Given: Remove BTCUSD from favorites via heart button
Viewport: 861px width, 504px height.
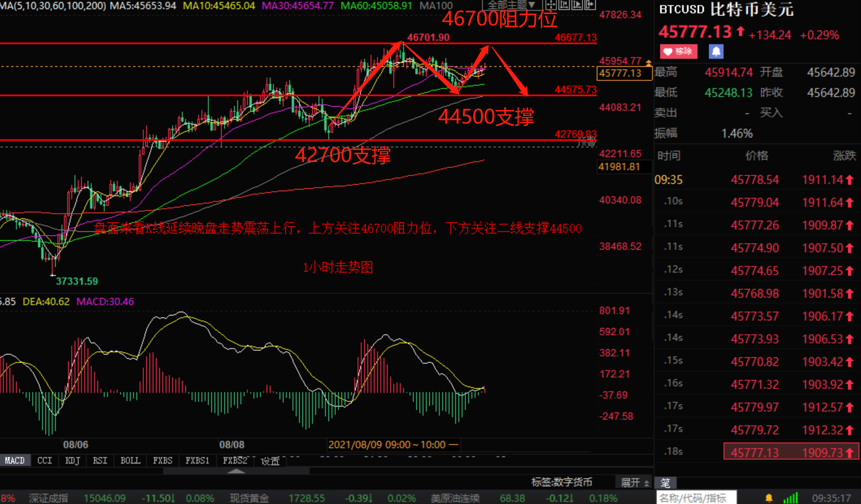Looking at the screenshot, I should coord(678,51).
